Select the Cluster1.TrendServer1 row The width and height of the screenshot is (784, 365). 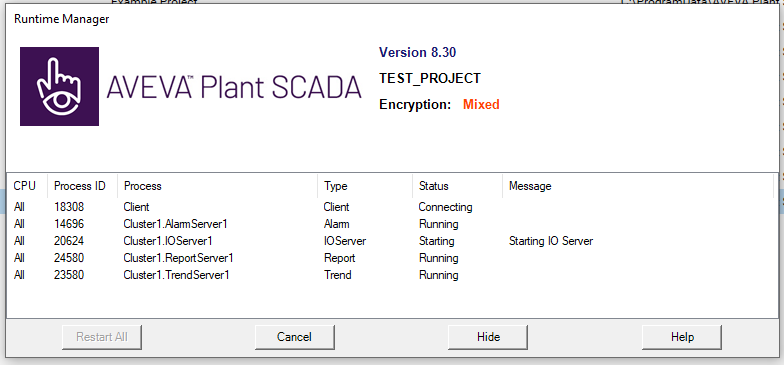click(390, 275)
